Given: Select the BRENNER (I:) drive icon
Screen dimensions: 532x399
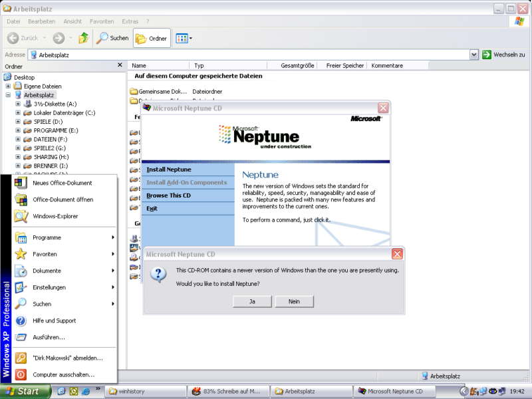Looking at the screenshot, I should [27, 166].
